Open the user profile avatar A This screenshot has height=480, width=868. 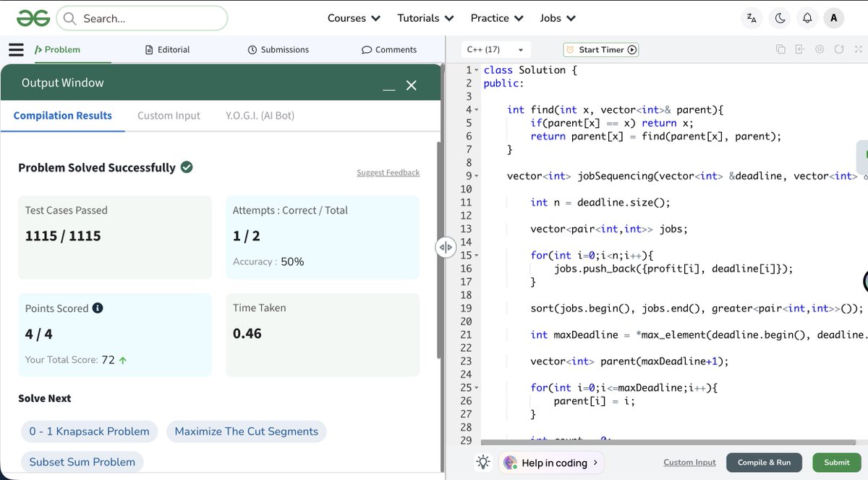pyautogui.click(x=834, y=18)
